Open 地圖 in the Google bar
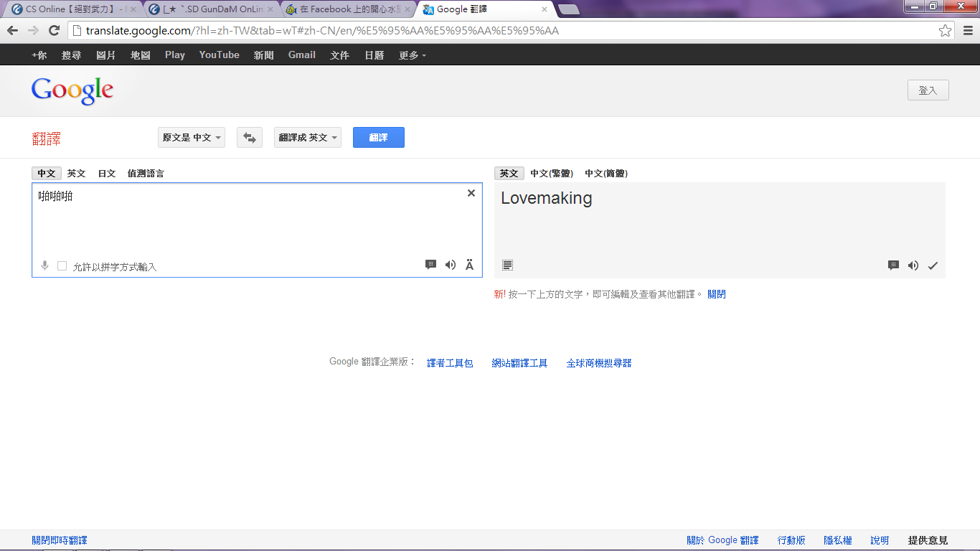The height and width of the screenshot is (551, 980). (141, 55)
